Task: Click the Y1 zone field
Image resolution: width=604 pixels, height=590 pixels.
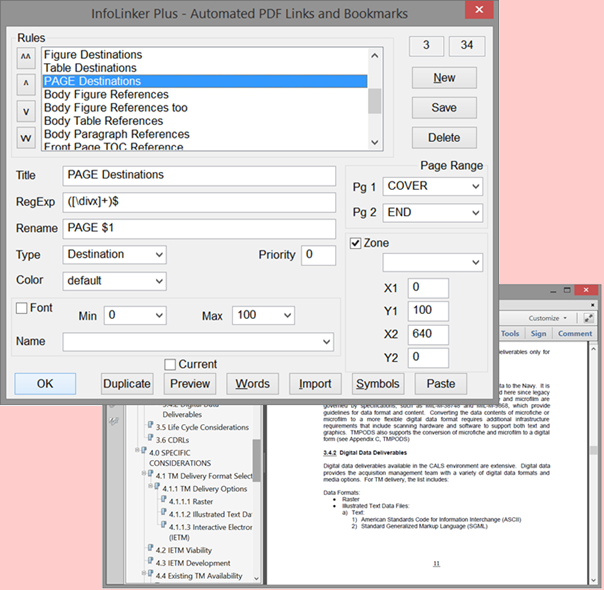Action: tap(428, 311)
